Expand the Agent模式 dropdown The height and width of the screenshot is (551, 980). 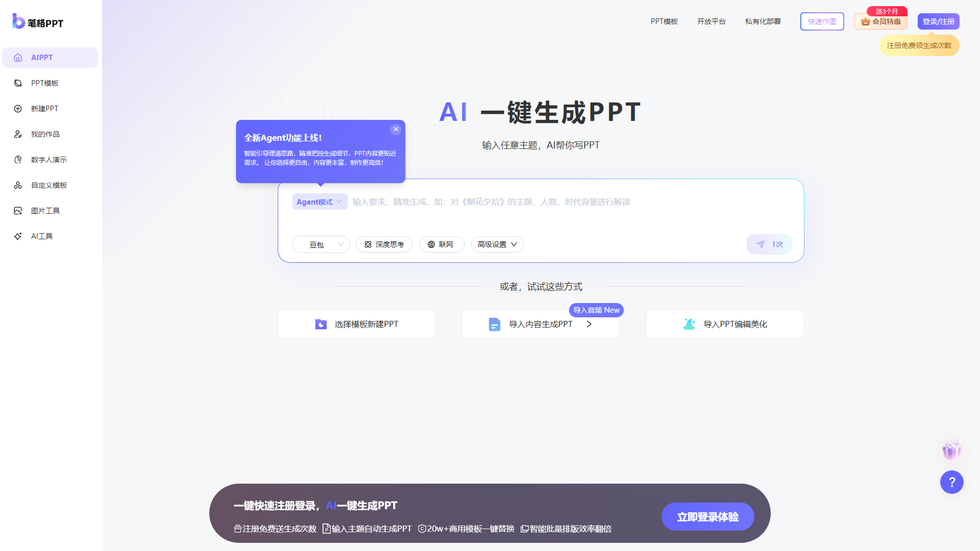tap(320, 202)
